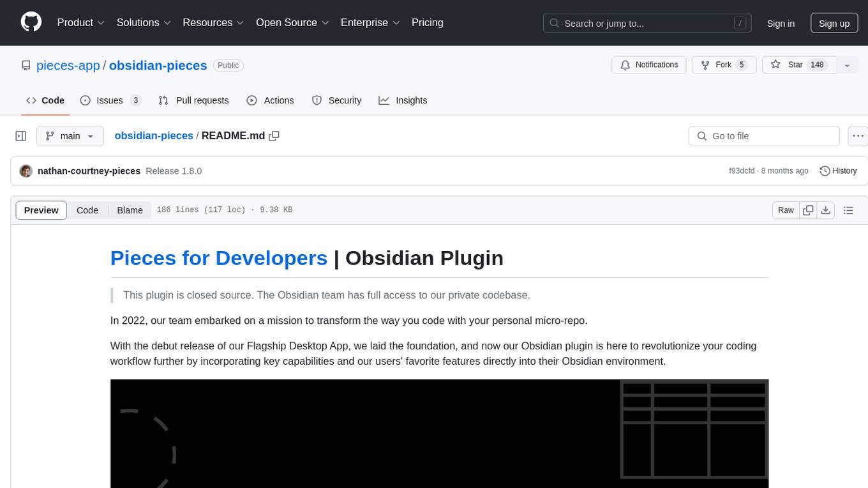Expand the Enterprise menu

370,22
